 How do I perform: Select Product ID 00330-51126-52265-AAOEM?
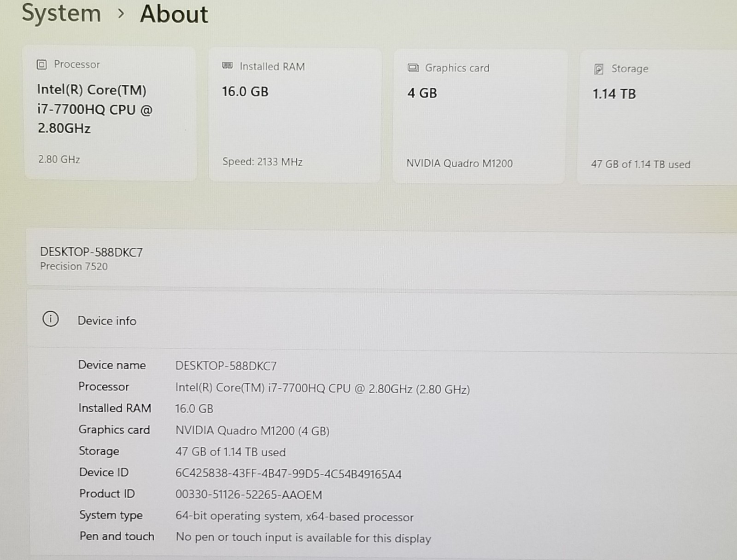point(249,495)
